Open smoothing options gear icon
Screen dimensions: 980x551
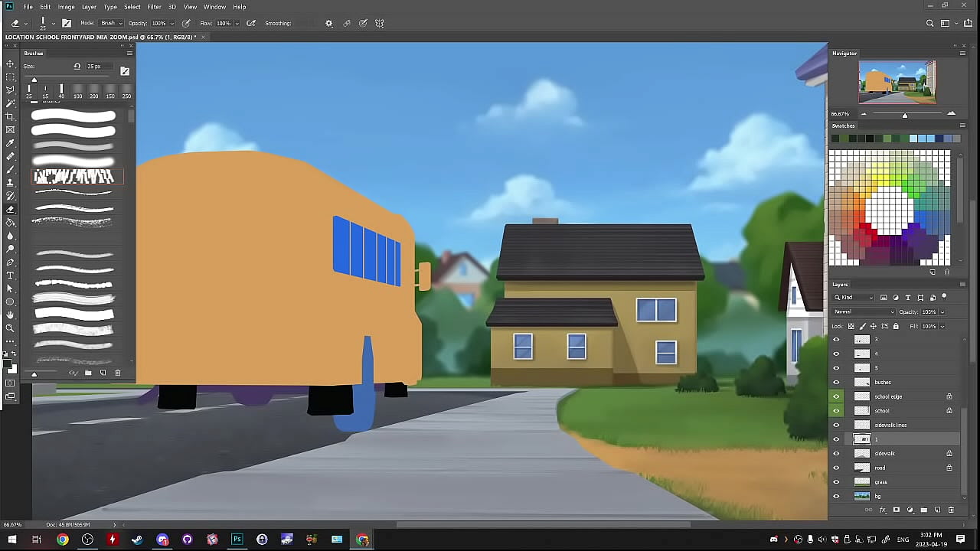click(x=329, y=23)
